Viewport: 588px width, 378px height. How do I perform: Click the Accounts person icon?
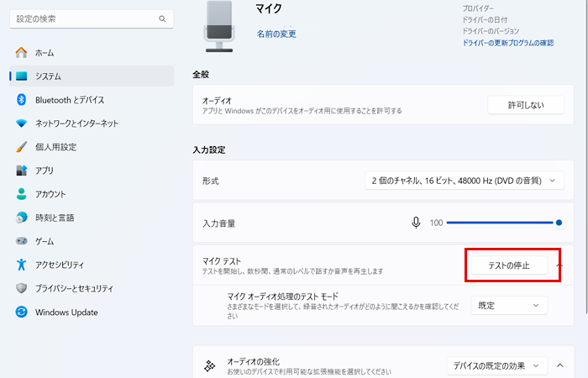[21, 194]
